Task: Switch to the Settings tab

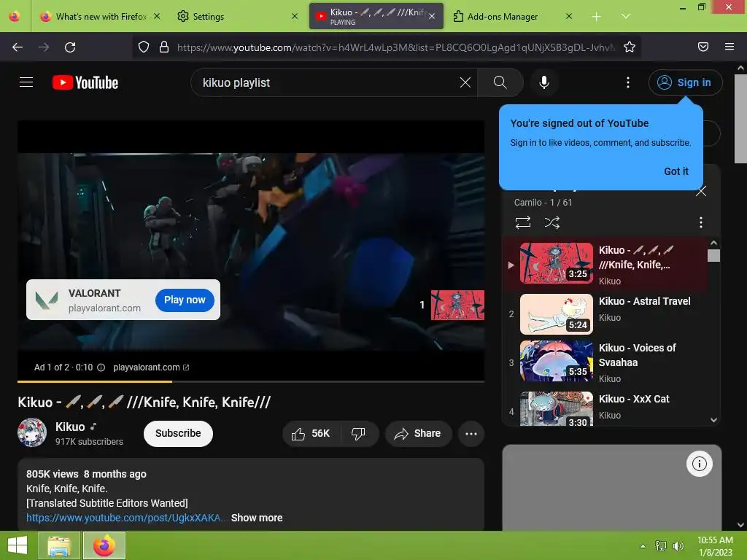Action: pyautogui.click(x=237, y=17)
